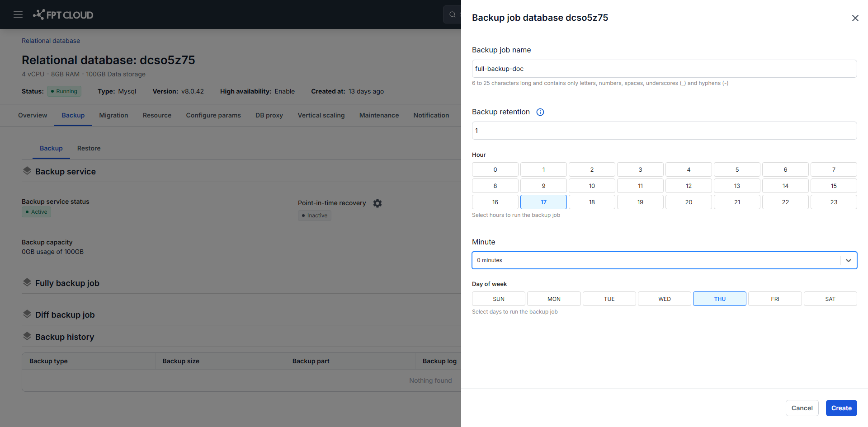Viewport: 868px width, 427px height.
Task: Open the Minute dropdown
Action: [665, 260]
